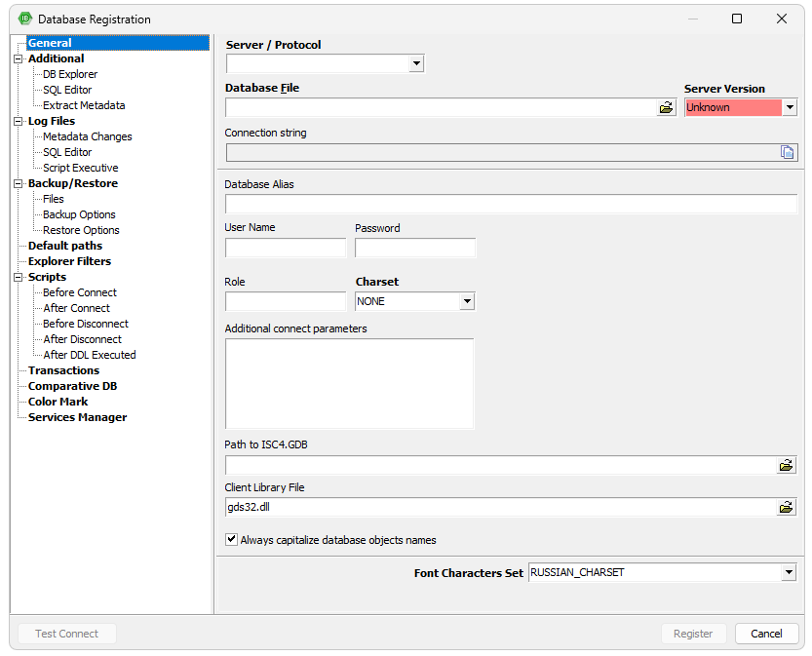The height and width of the screenshot is (656, 812).
Task: Open the Font Characters Set dropdown
Action: [x=789, y=572]
